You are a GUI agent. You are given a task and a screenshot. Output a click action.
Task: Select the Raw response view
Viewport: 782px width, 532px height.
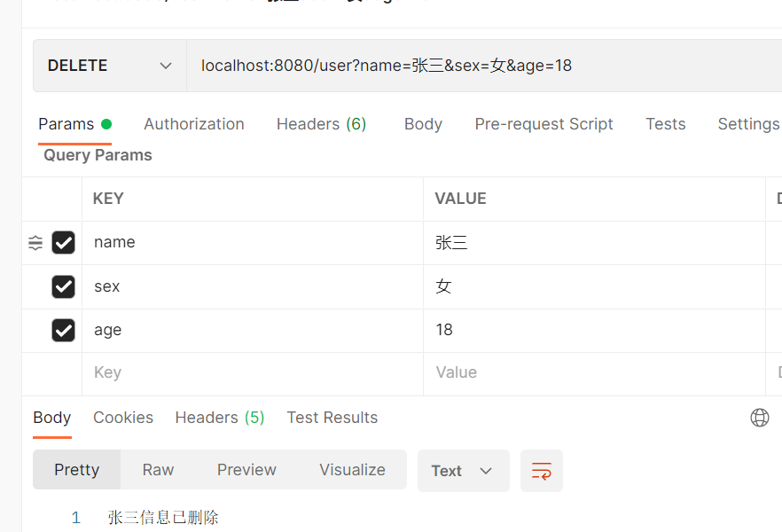[158, 470]
